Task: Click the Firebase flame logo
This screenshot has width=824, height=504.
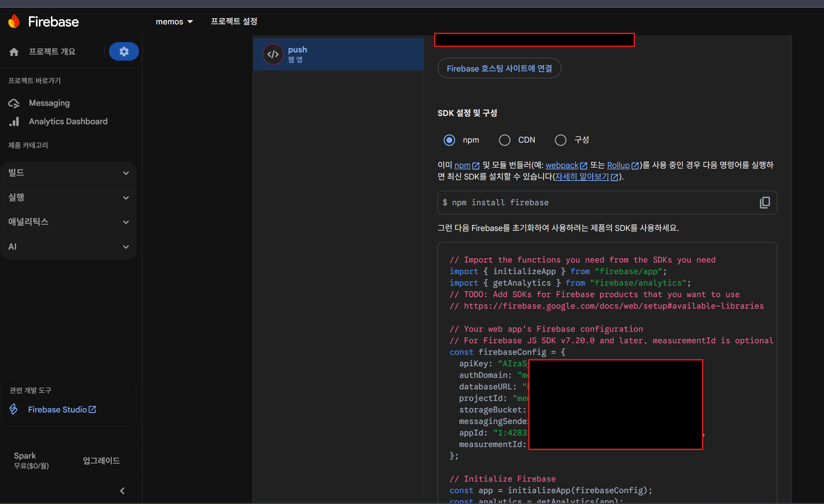Action: [x=14, y=21]
